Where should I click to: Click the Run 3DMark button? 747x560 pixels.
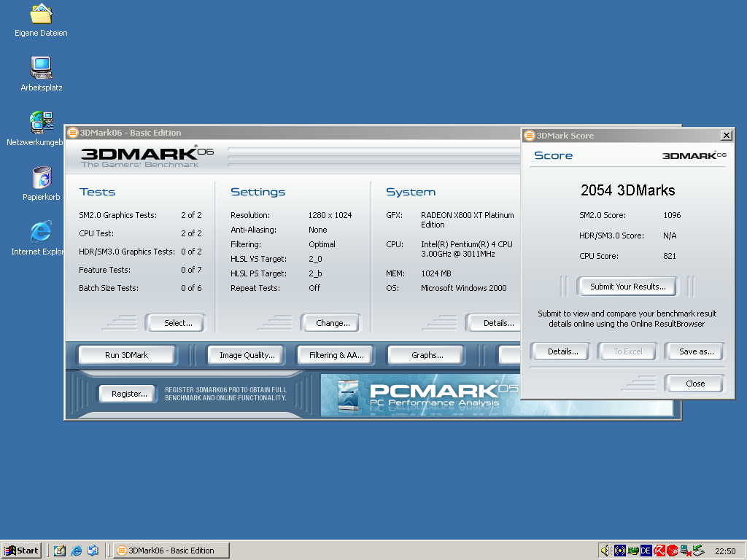[x=127, y=355]
